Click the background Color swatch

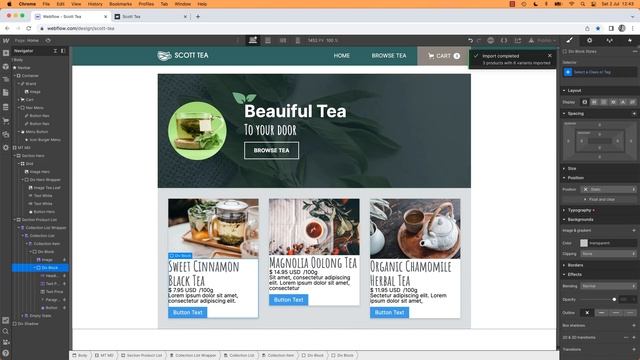point(584,243)
